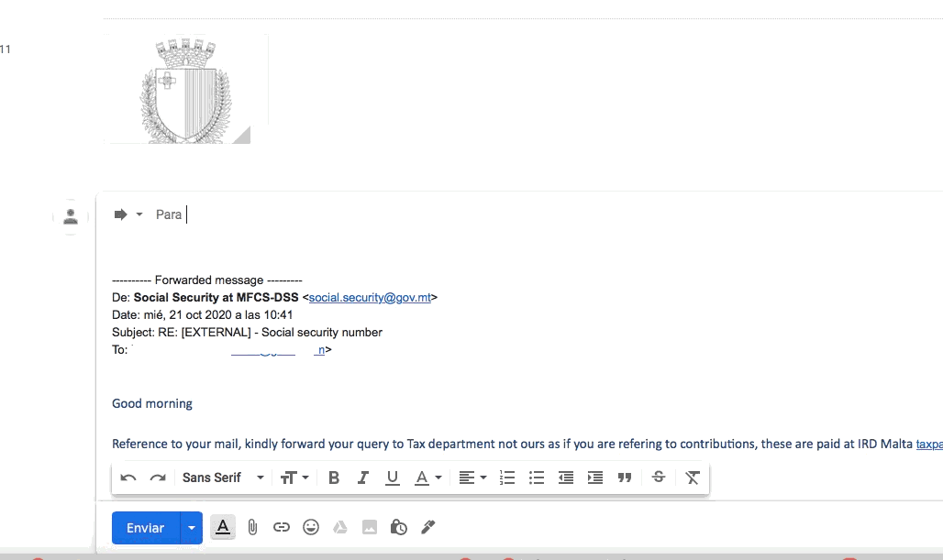Open text color picker
943x560 pixels.
(428, 478)
